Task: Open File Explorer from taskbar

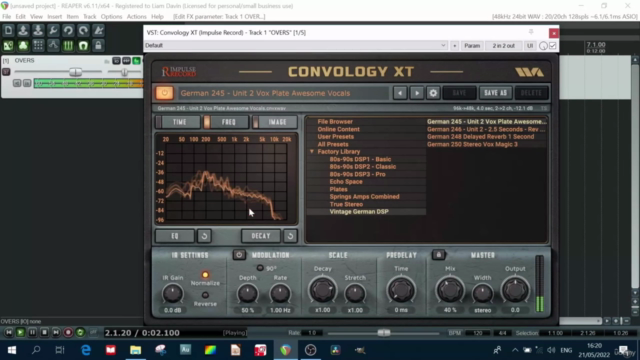Action: tap(136, 350)
